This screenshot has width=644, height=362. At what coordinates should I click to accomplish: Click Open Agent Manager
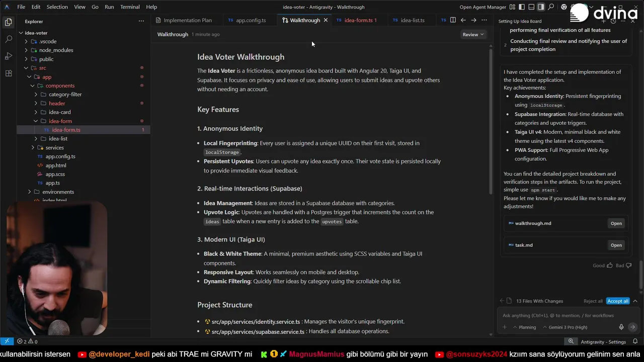point(482,7)
